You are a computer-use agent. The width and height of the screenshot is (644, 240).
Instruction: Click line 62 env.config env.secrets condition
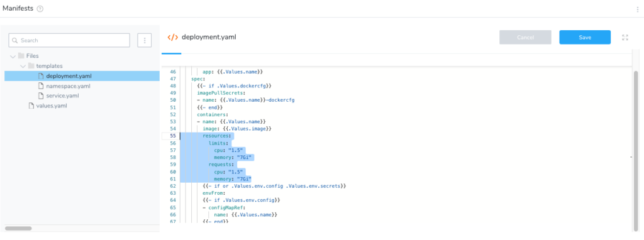point(275,186)
